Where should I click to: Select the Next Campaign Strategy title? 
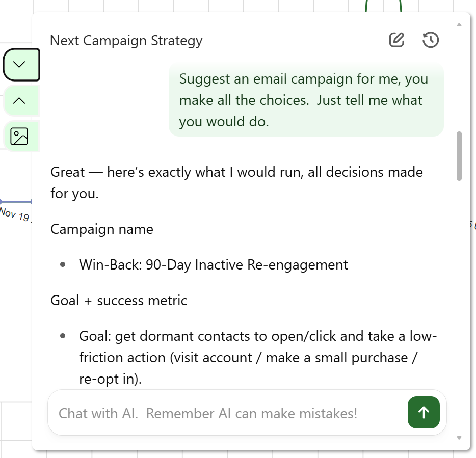coord(126,40)
